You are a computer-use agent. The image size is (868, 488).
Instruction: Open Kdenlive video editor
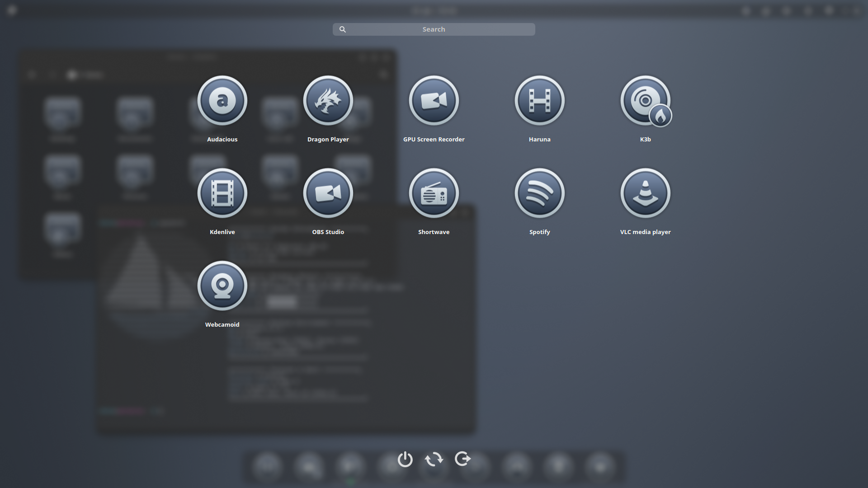tap(222, 193)
